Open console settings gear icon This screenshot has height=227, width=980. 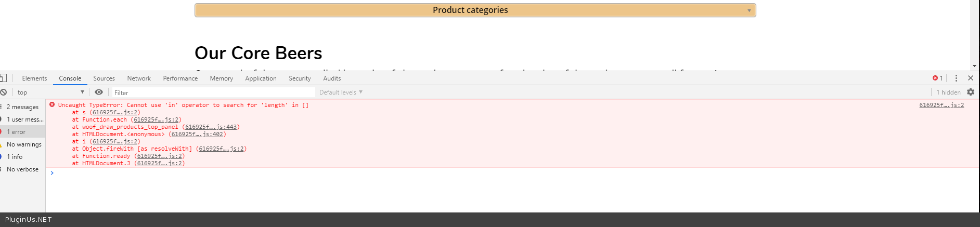(971, 92)
